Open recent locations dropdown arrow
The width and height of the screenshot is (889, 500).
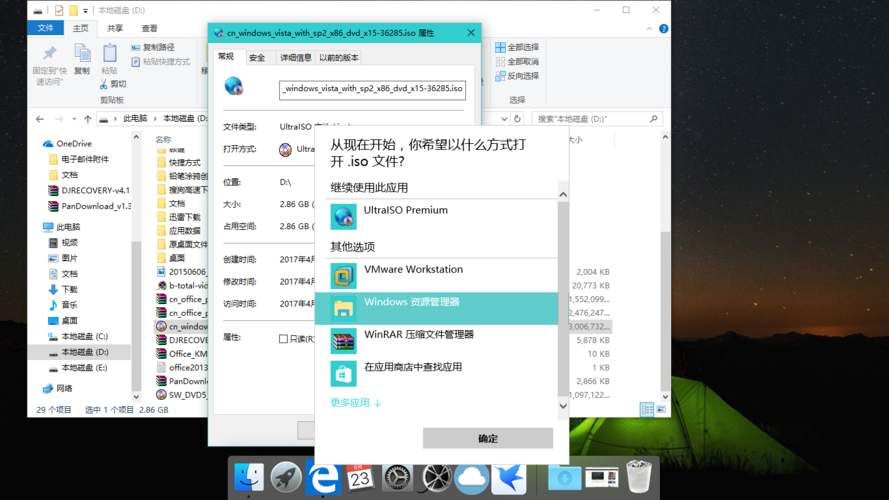74,119
